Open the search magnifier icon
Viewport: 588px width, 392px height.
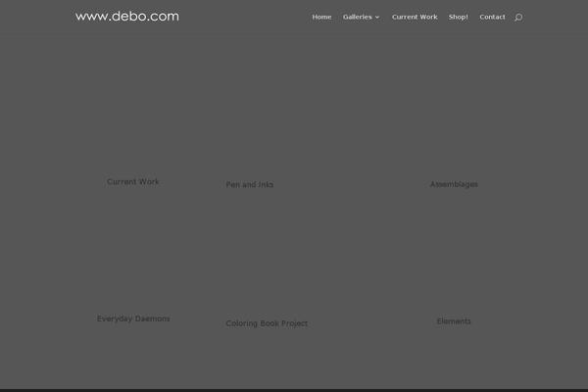(x=518, y=18)
